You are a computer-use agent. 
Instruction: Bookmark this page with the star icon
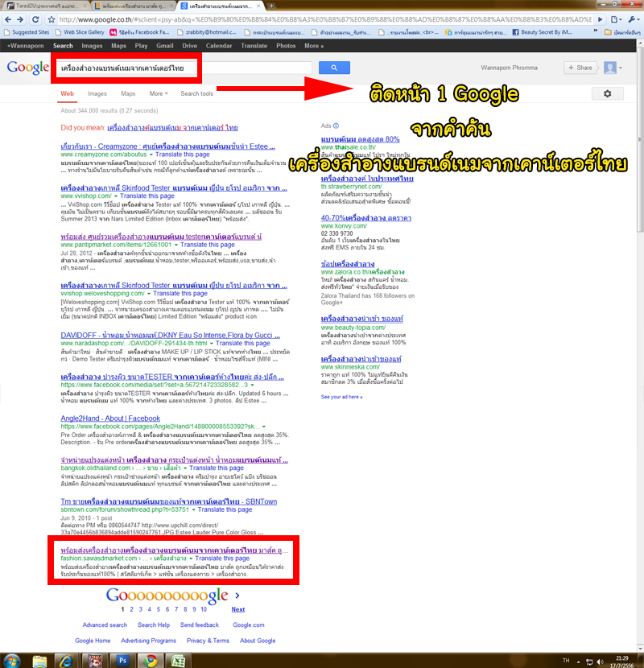click(52, 19)
